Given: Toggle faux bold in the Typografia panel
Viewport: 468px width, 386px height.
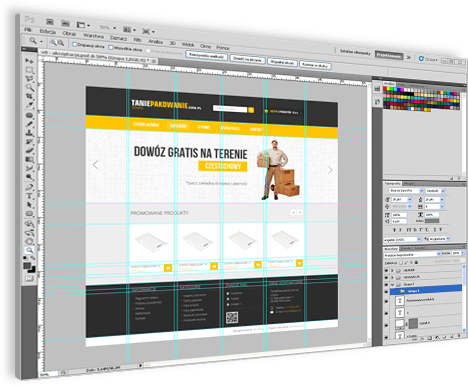Looking at the screenshot, I should pyautogui.click(x=394, y=230).
